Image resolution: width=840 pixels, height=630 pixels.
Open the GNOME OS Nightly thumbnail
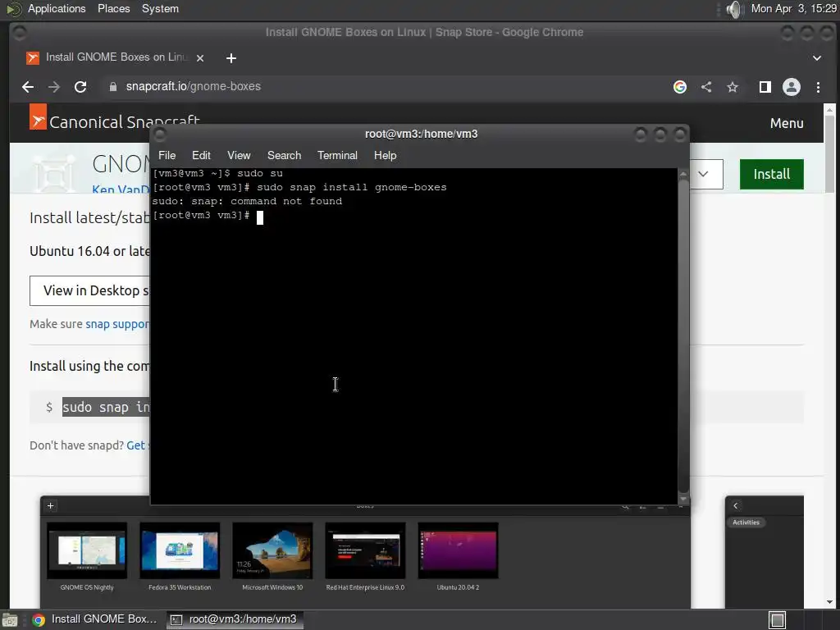pos(87,550)
